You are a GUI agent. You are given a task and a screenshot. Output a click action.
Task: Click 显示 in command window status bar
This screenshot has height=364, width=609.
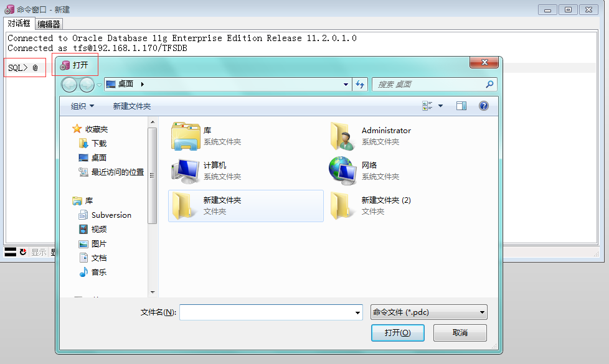click(39, 252)
